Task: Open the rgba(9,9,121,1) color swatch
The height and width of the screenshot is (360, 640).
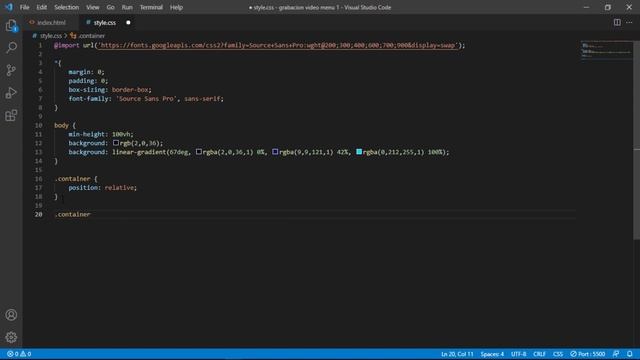Action: [x=275, y=152]
